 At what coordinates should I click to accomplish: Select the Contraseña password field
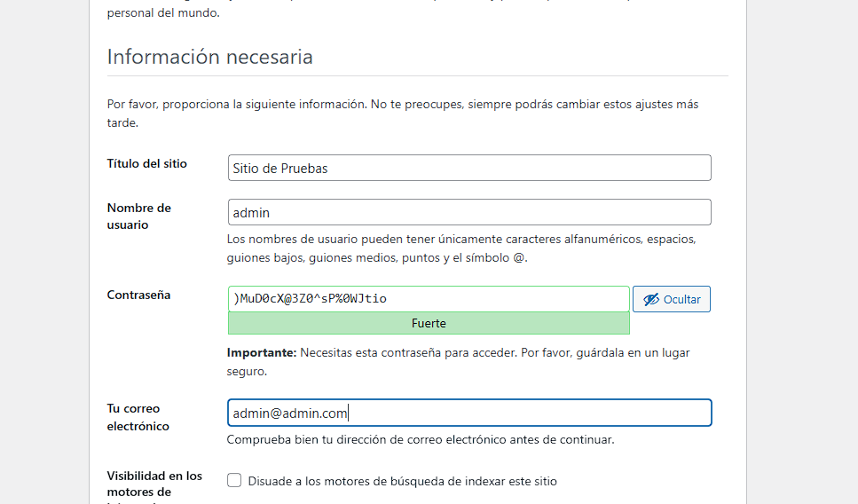429,298
